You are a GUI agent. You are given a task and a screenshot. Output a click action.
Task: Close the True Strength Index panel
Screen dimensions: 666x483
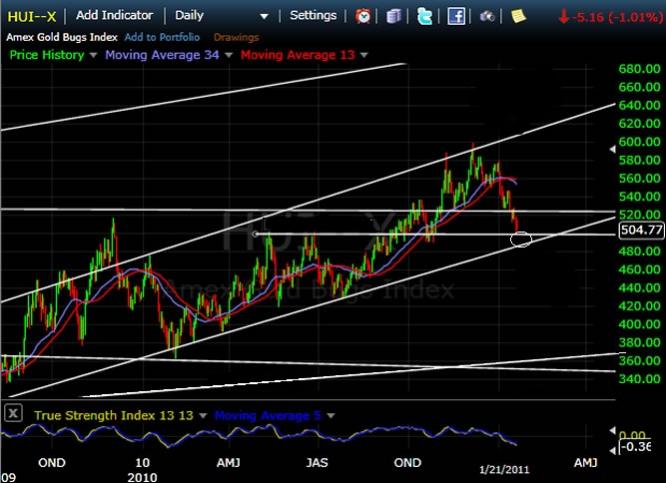13,413
